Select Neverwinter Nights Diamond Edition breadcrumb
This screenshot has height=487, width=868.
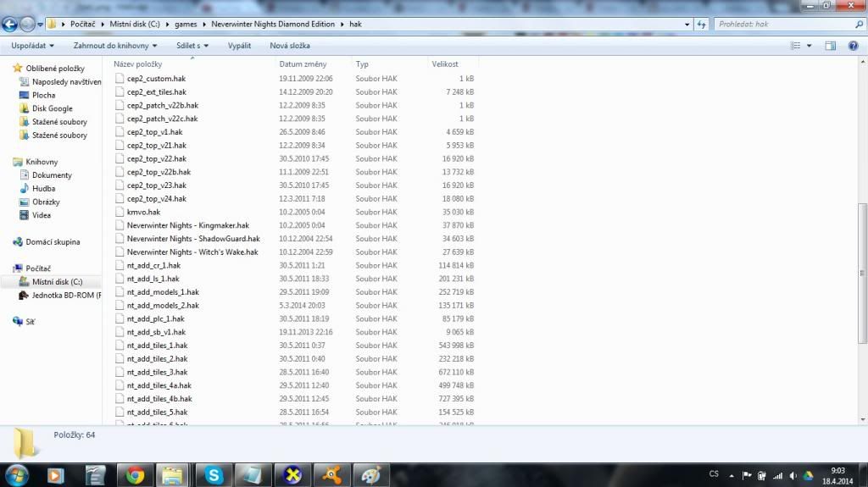273,25
